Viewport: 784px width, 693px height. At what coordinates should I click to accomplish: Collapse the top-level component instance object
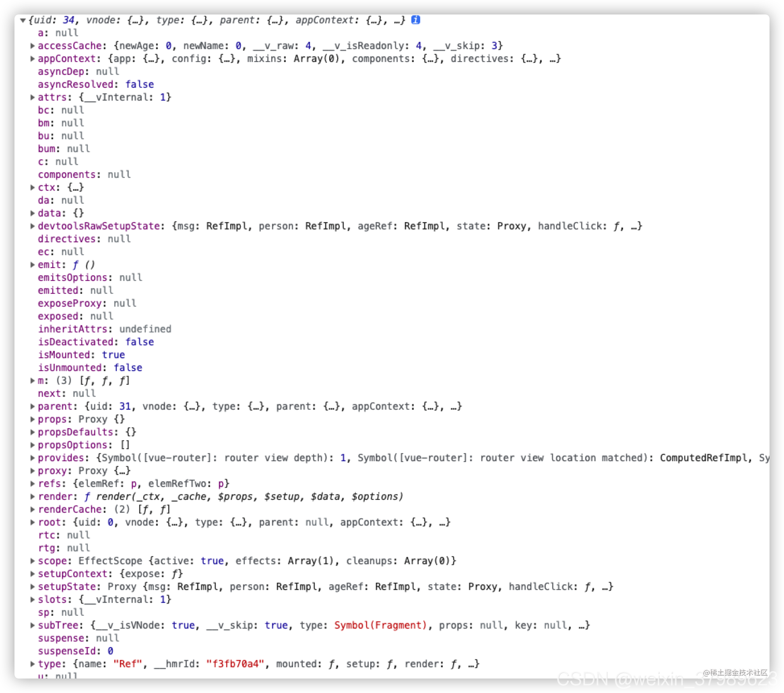click(x=23, y=20)
